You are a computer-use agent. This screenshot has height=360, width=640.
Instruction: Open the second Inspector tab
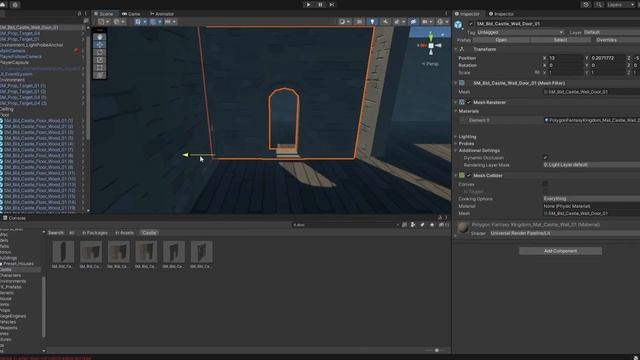501,14
